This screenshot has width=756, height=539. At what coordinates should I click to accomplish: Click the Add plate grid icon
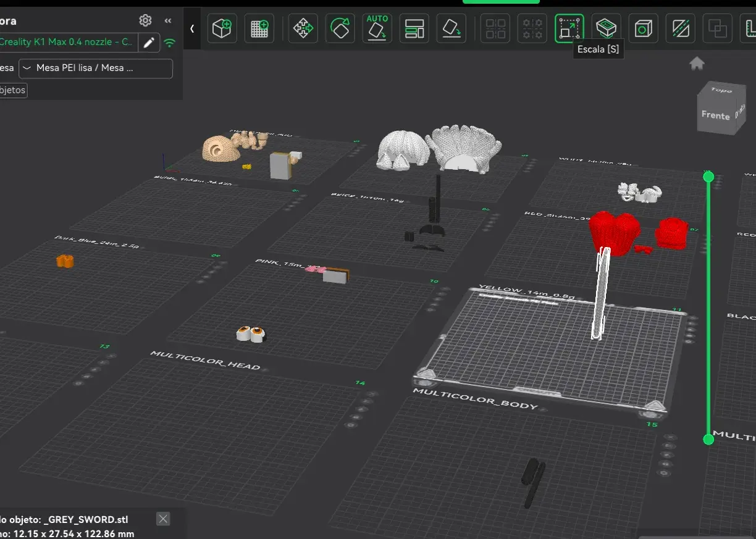[259, 28]
